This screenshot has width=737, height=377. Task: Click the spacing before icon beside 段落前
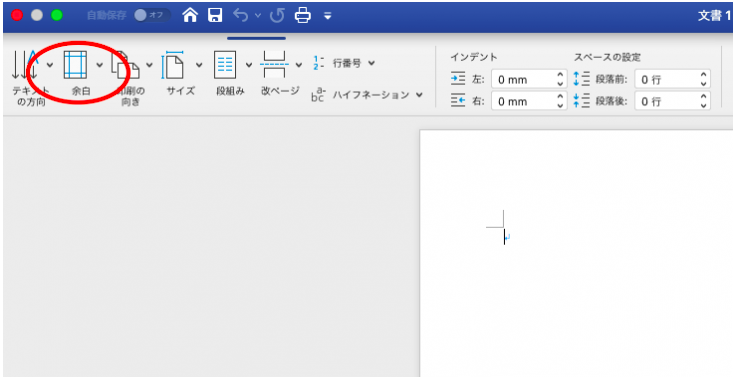pyautogui.click(x=582, y=79)
